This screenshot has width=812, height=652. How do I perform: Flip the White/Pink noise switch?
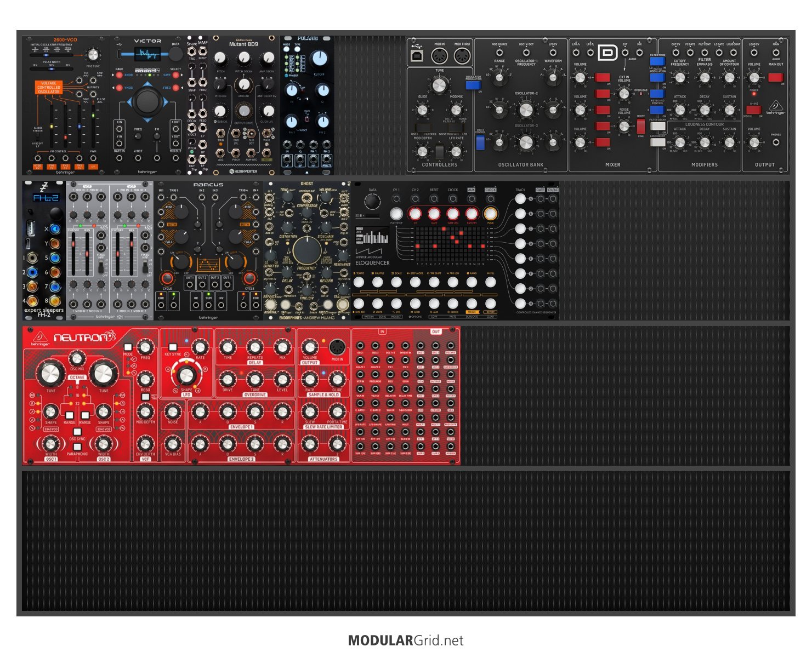click(x=640, y=127)
